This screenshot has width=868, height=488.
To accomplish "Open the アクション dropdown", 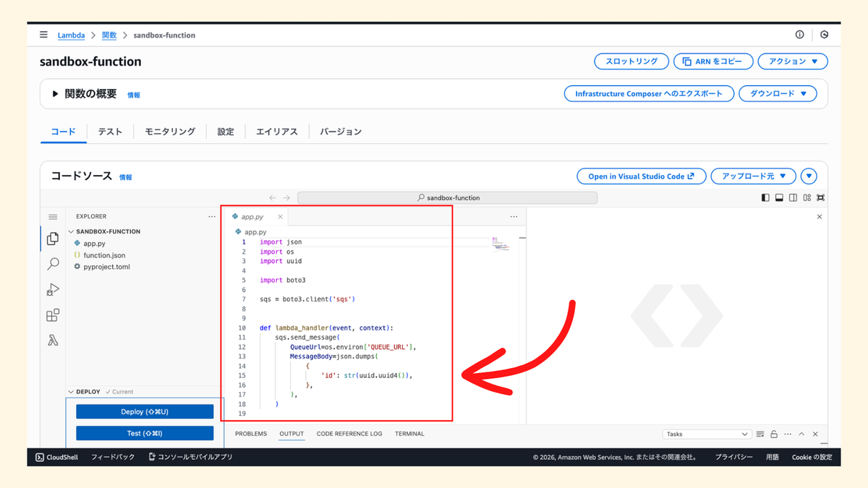I will (x=793, y=61).
